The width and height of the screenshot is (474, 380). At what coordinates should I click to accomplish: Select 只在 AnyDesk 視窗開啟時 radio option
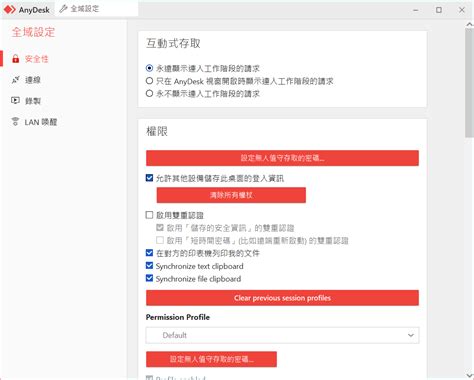(149, 81)
